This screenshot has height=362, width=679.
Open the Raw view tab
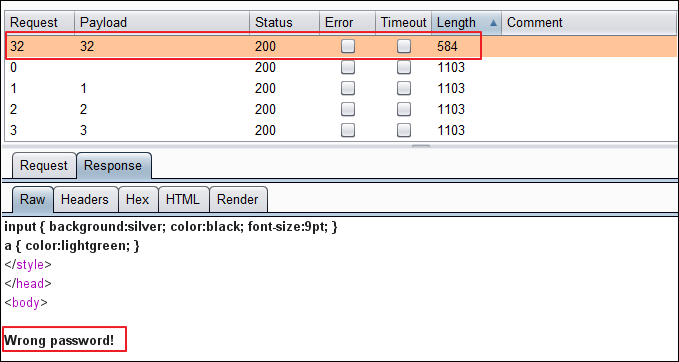33,199
